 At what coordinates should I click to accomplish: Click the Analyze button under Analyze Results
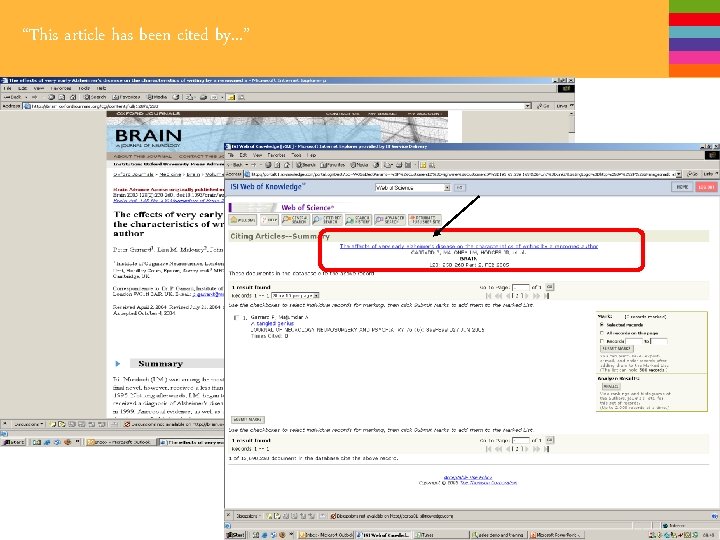coord(610,387)
